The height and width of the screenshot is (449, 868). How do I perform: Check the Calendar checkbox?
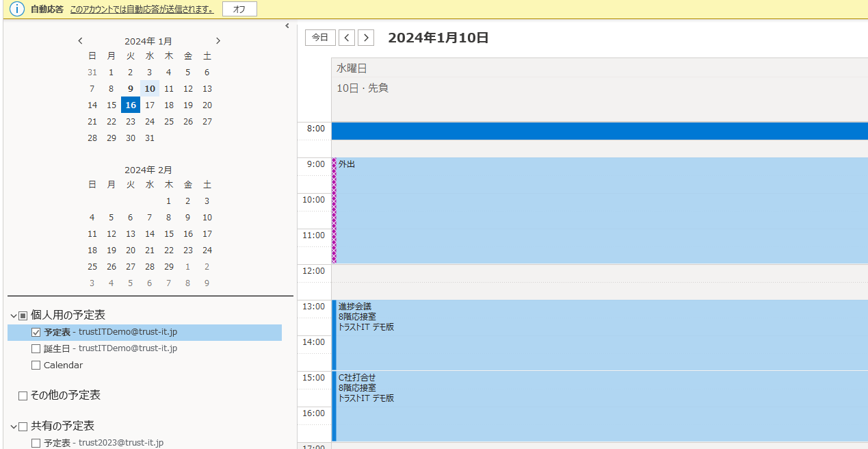click(x=36, y=365)
